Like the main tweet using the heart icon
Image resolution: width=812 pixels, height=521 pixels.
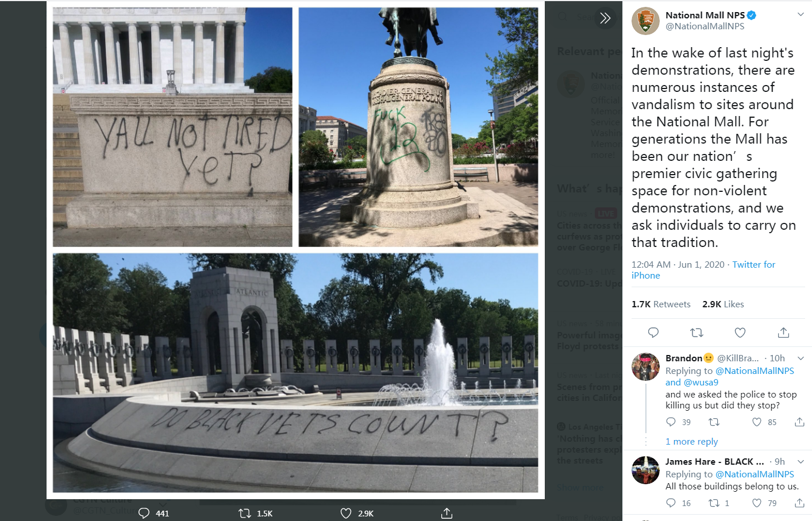point(740,333)
